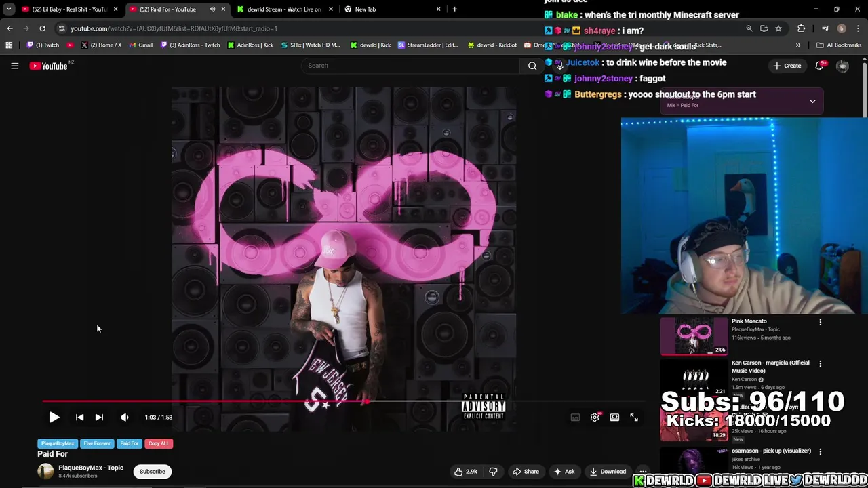
Task: Go to YouTube home via logo
Action: point(49,66)
